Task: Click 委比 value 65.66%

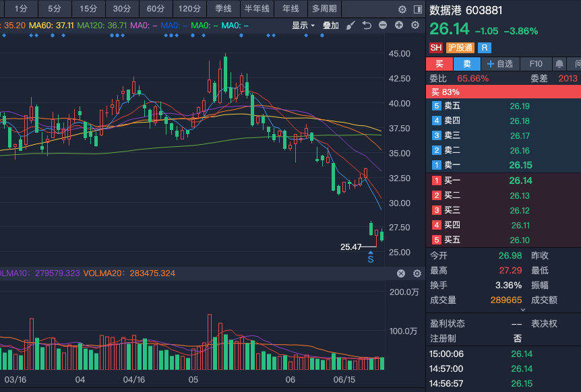Action: 472,79
